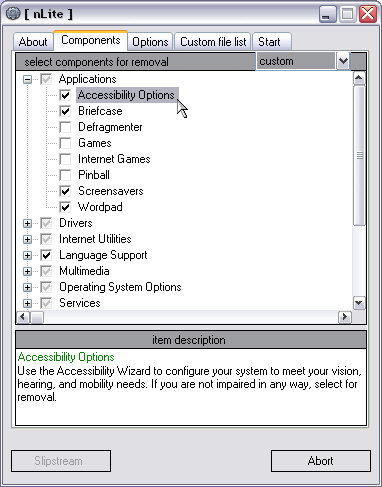The height and width of the screenshot is (487, 382).
Task: Uncheck the Accessibility Options checkbox
Action: coord(65,95)
